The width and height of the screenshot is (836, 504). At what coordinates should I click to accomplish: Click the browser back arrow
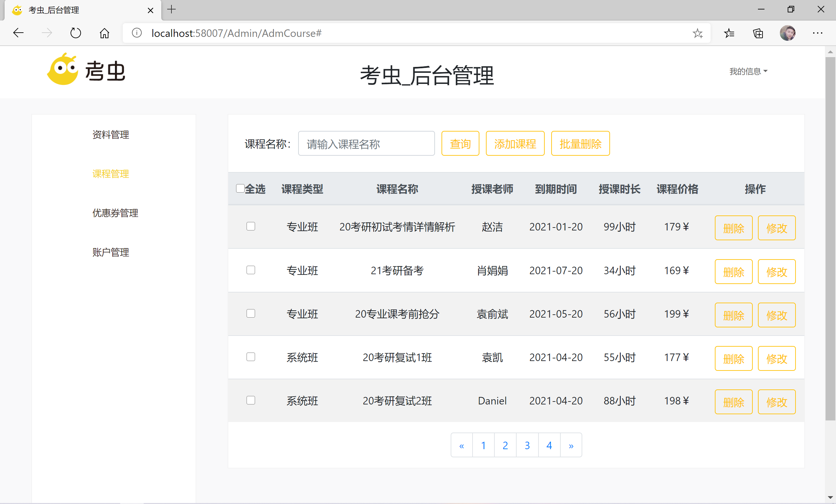[x=18, y=33]
